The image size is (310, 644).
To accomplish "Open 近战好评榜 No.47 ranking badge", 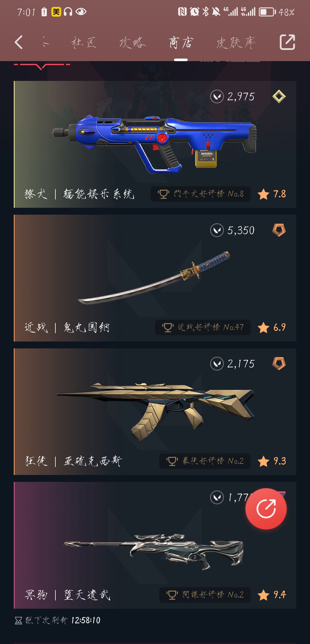I will (203, 327).
